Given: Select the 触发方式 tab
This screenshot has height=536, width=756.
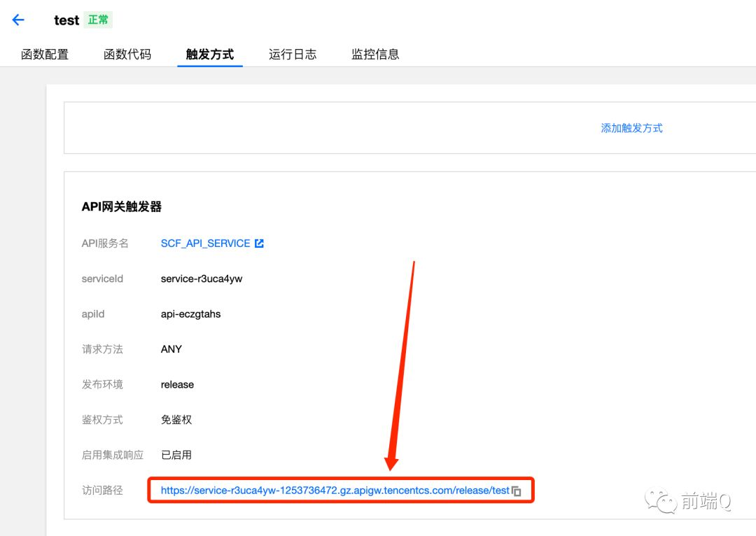Looking at the screenshot, I should tap(210, 54).
